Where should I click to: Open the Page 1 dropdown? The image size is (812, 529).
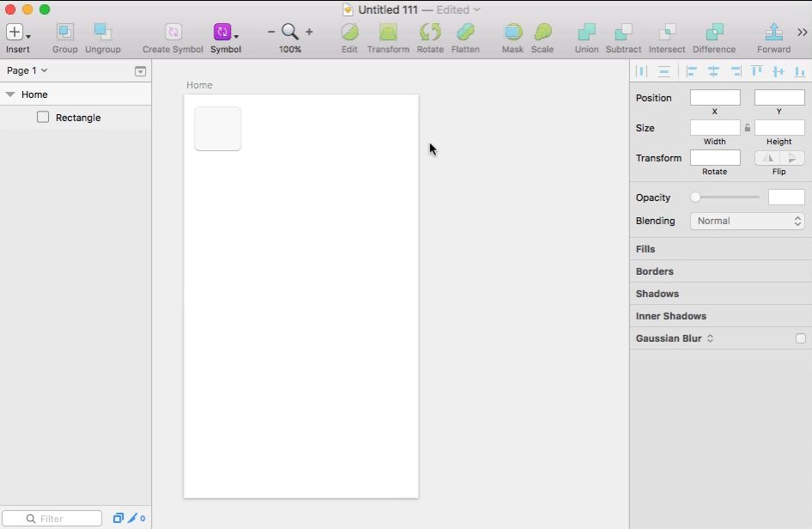[27, 70]
